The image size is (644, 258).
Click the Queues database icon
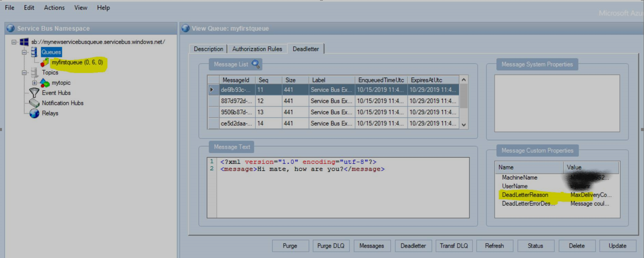pyautogui.click(x=34, y=52)
